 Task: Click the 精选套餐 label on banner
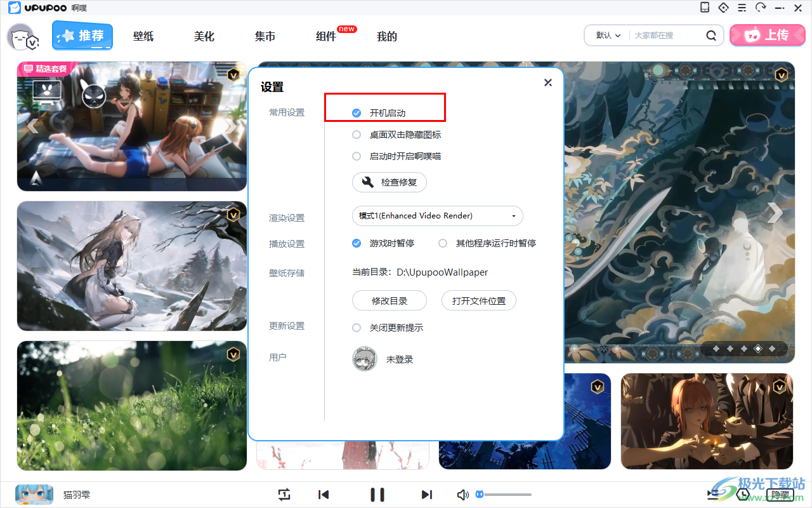(x=51, y=69)
